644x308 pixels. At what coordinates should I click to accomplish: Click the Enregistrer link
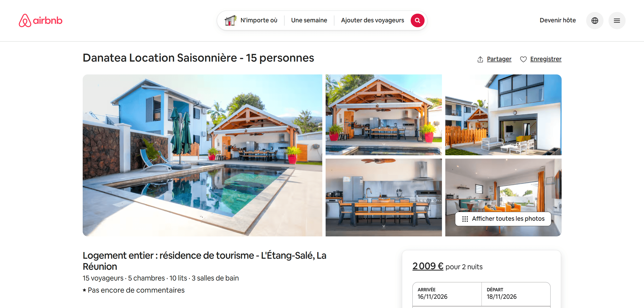546,59
